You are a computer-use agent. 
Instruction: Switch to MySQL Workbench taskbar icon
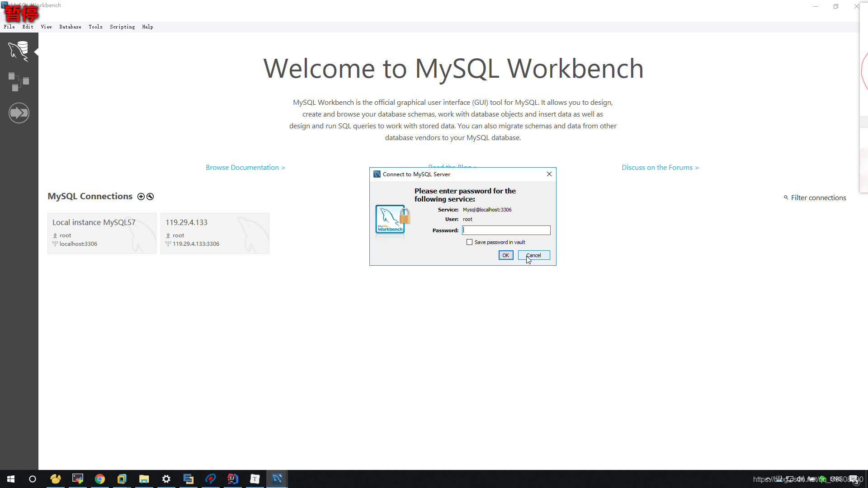click(x=277, y=479)
